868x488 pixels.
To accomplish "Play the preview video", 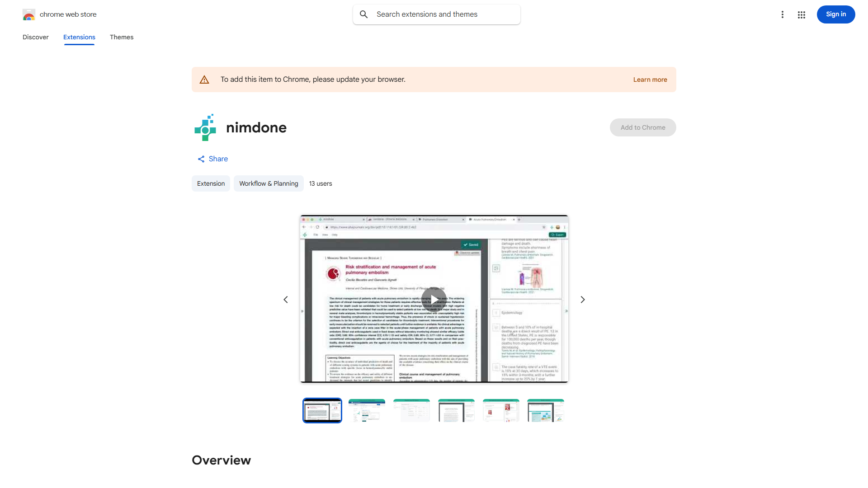I will pyautogui.click(x=434, y=299).
